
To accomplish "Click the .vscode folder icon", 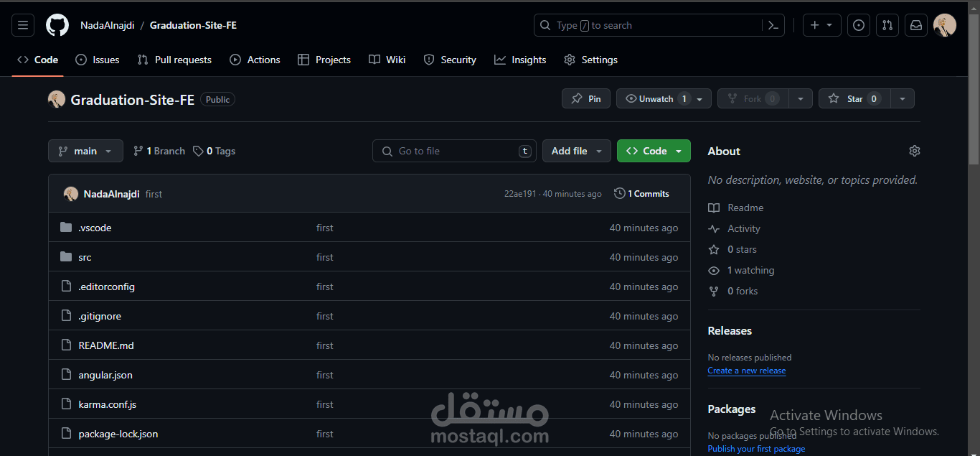I will [x=66, y=228].
